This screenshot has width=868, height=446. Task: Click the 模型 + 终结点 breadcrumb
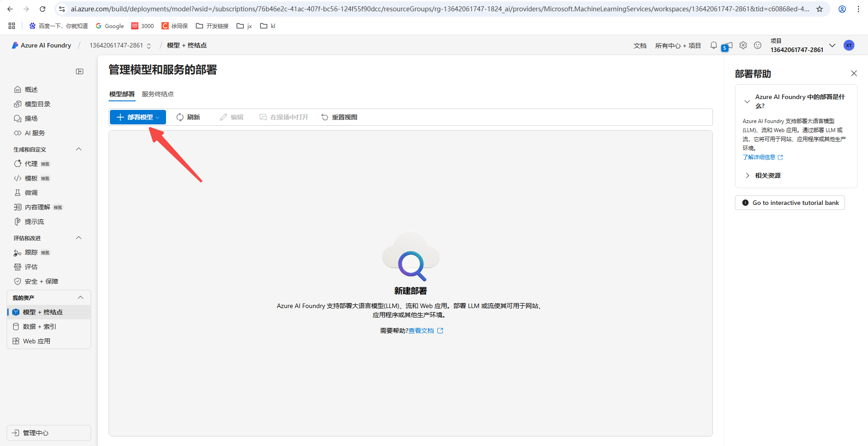(187, 45)
